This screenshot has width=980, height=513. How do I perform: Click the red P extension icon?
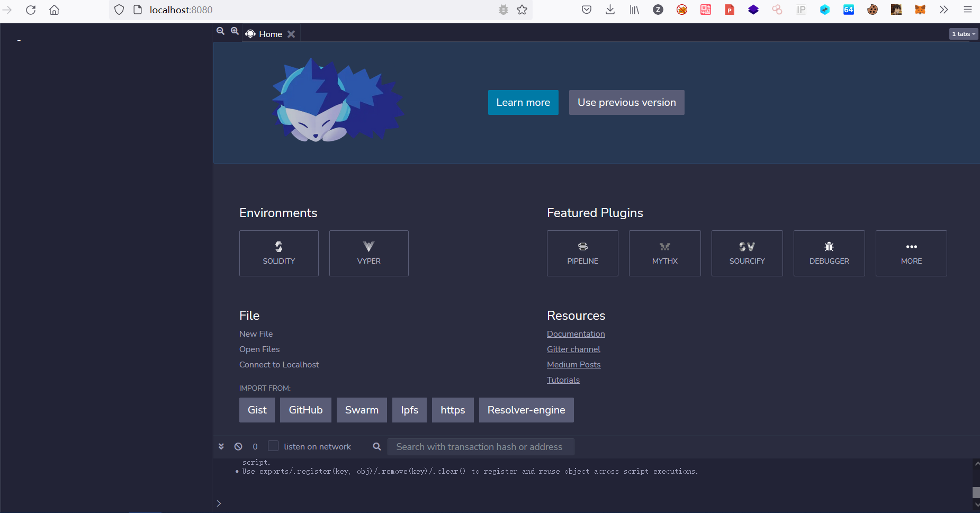coord(730,10)
